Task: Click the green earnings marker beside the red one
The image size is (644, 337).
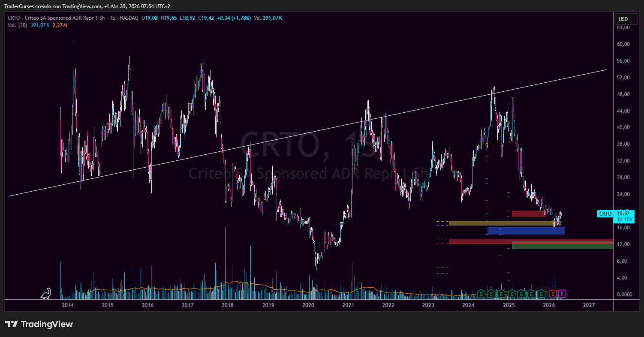Action: tap(542, 294)
